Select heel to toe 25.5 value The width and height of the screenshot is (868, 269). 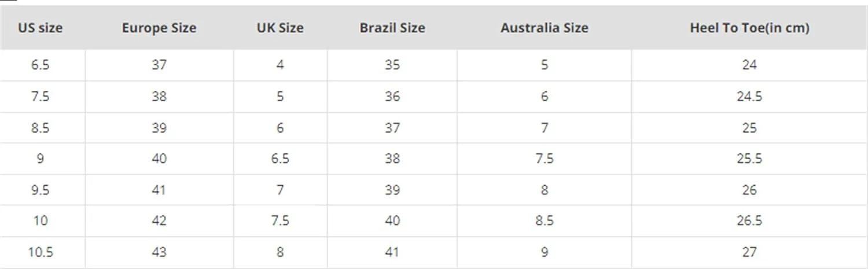coord(749,159)
